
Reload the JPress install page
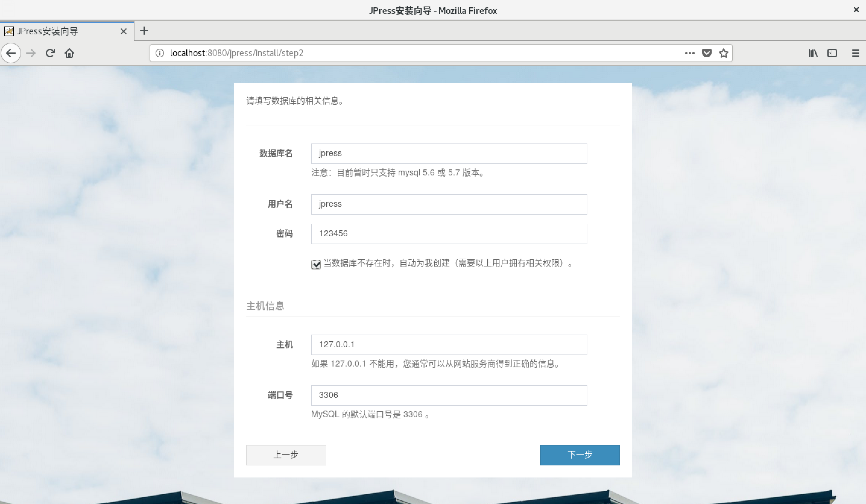[50, 53]
